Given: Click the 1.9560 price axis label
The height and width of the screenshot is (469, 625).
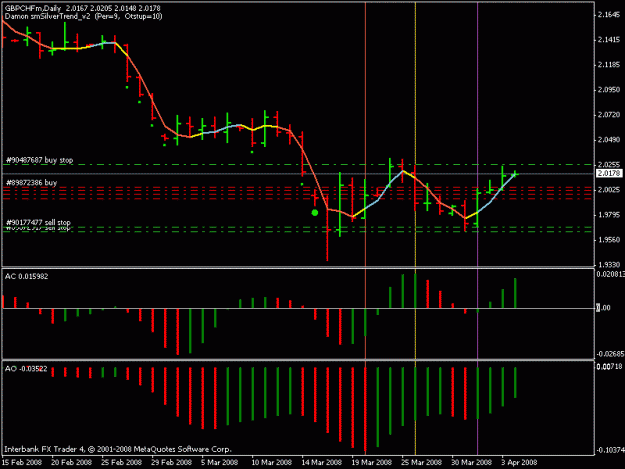Looking at the screenshot, I should click(x=609, y=239).
